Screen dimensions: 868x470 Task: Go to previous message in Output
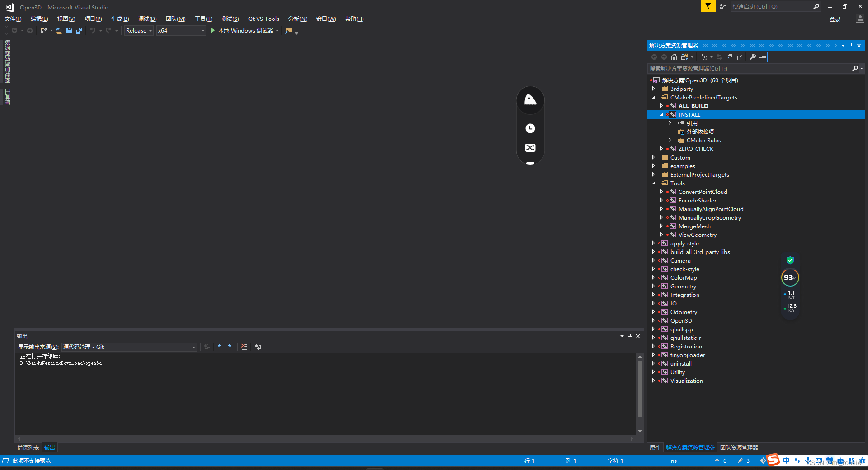coord(221,347)
